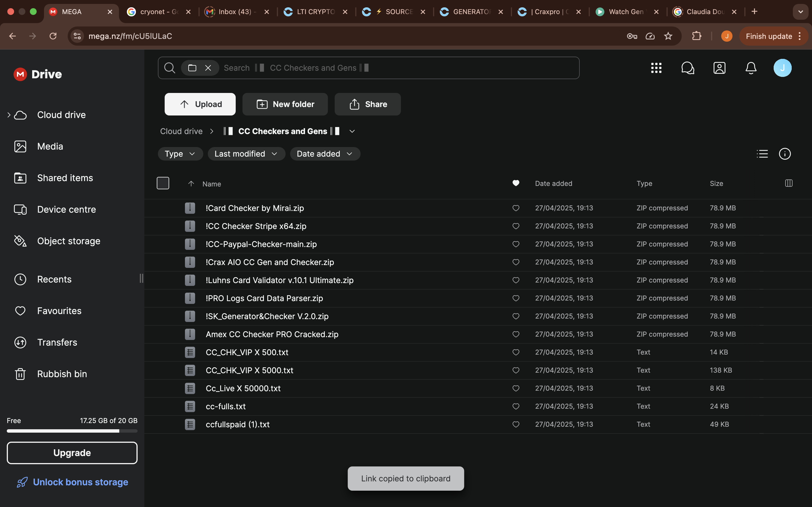812x507 pixels.
Task: Click the storage usage progress bar
Action: [72, 431]
